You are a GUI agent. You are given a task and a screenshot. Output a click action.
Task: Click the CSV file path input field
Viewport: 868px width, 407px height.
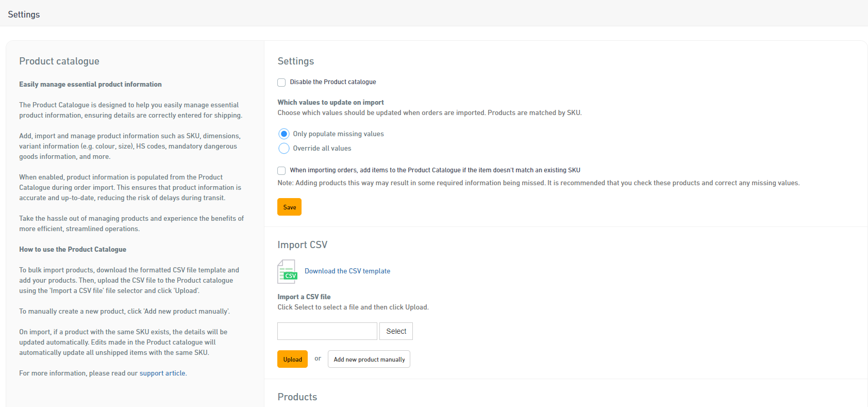click(327, 331)
